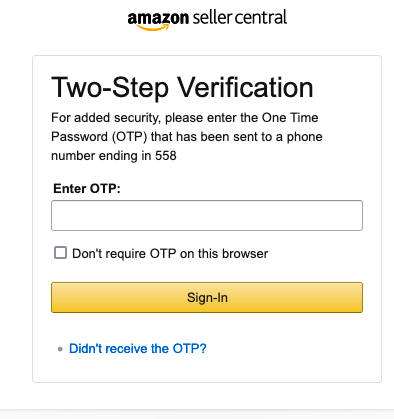The width and height of the screenshot is (394, 419).
Task: Click the "Enter OTP:" field label
Action: click(x=87, y=189)
